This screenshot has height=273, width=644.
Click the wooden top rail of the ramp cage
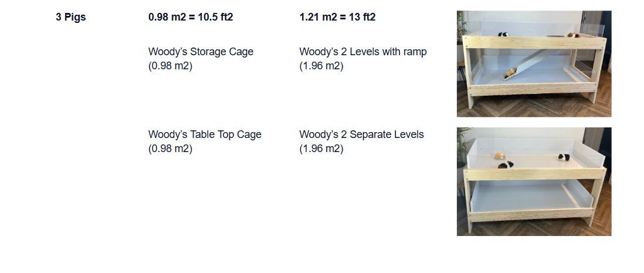tap(534, 42)
